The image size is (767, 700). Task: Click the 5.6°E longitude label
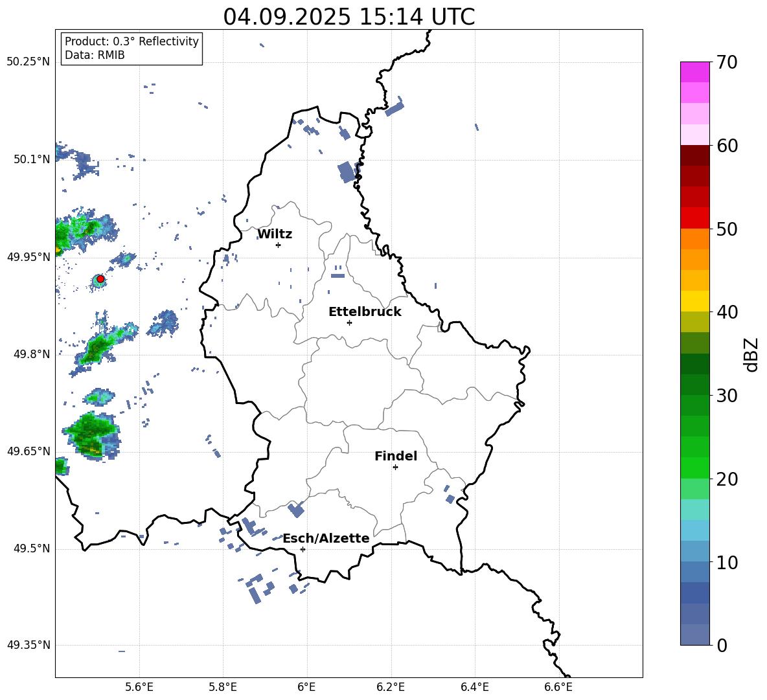click(x=139, y=688)
